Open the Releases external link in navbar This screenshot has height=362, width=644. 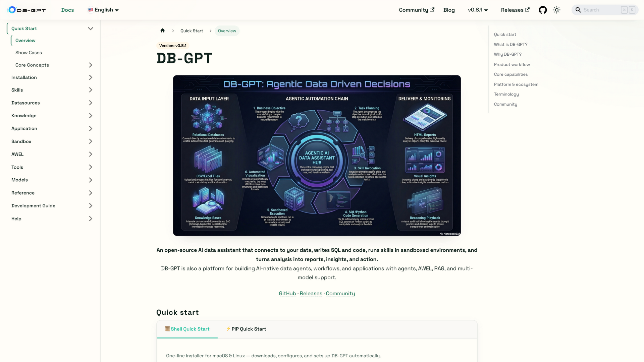click(x=515, y=10)
